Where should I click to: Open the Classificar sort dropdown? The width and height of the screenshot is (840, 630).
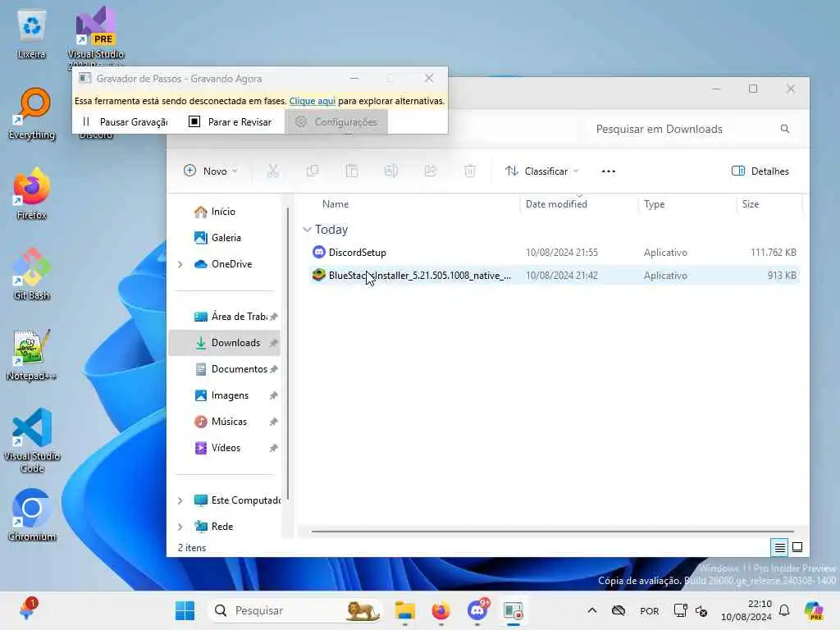541,171
